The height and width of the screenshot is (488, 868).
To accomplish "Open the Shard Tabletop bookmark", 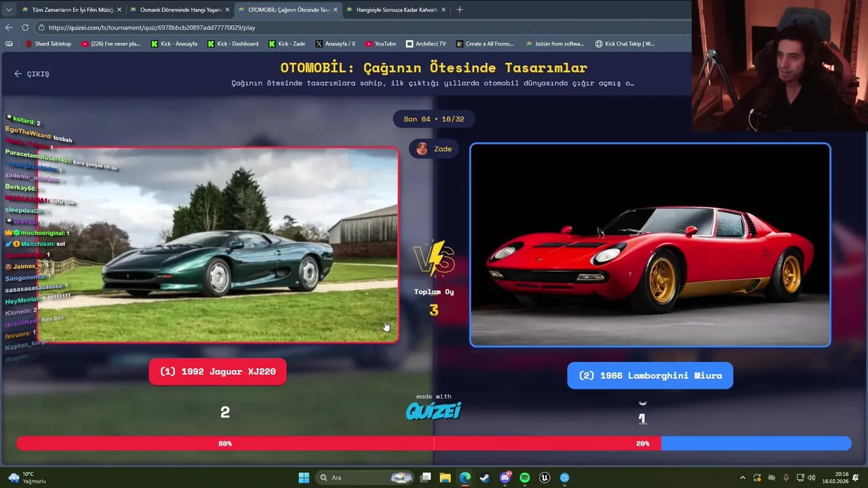I will 48,43.
